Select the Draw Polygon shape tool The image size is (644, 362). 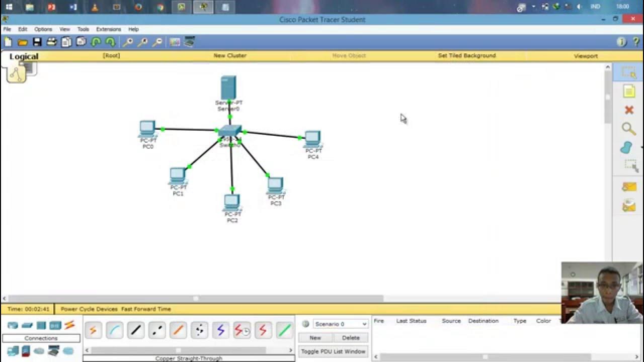coord(627,147)
